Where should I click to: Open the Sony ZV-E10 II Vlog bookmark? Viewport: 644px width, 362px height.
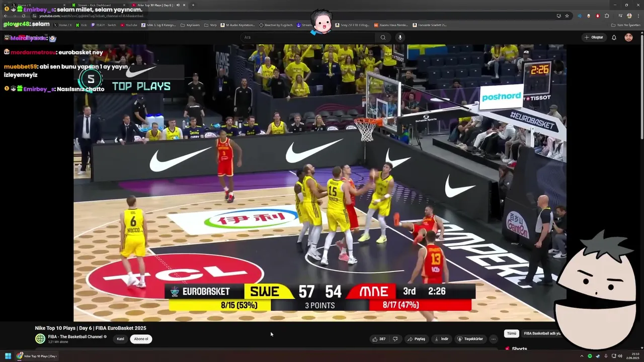352,25
